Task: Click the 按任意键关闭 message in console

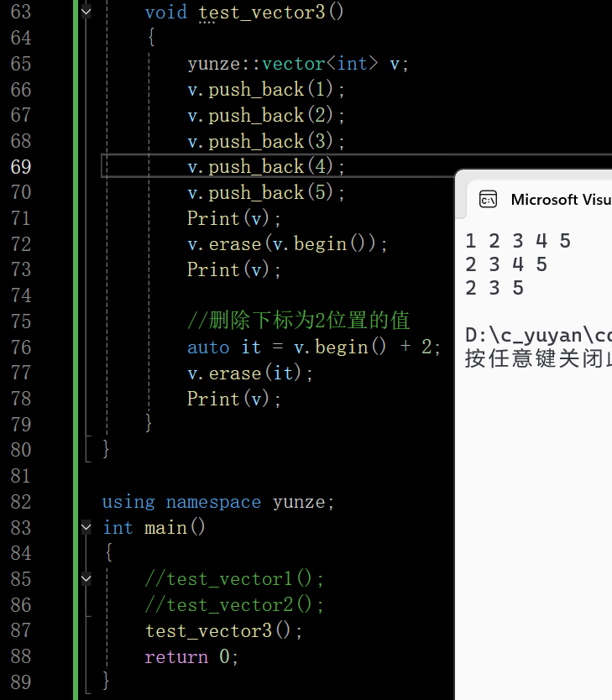Action: [538, 358]
